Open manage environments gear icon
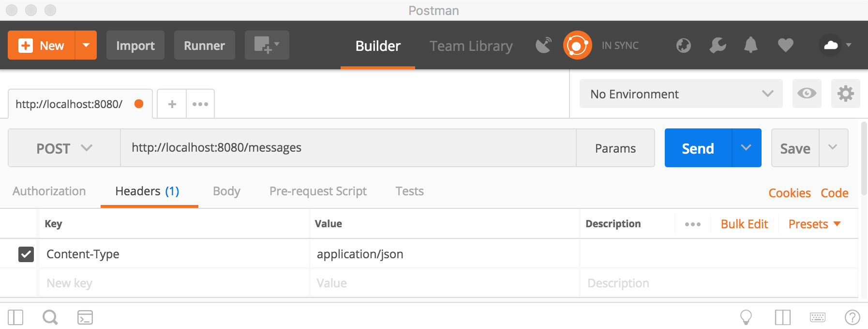 click(845, 94)
